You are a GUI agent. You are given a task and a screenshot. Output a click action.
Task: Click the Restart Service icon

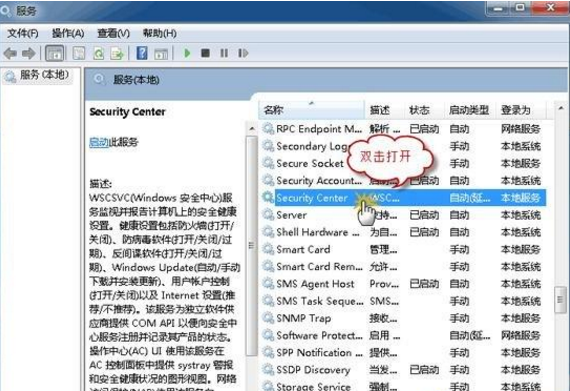[x=243, y=53]
